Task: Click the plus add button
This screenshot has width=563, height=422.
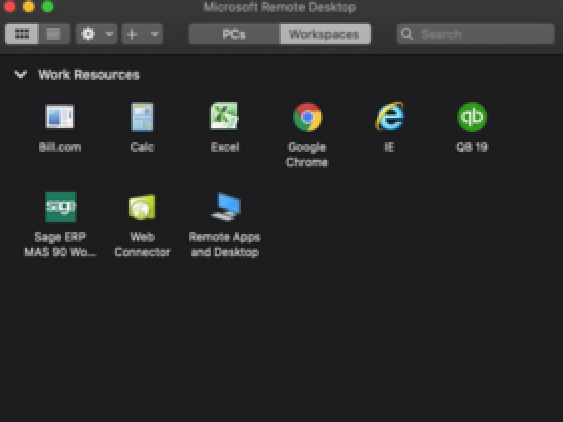Action: pos(132,34)
